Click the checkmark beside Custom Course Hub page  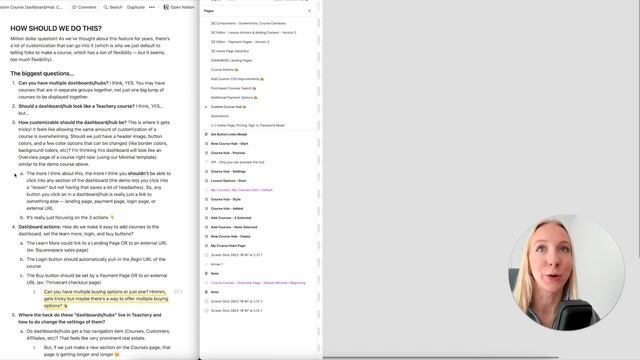[206, 107]
